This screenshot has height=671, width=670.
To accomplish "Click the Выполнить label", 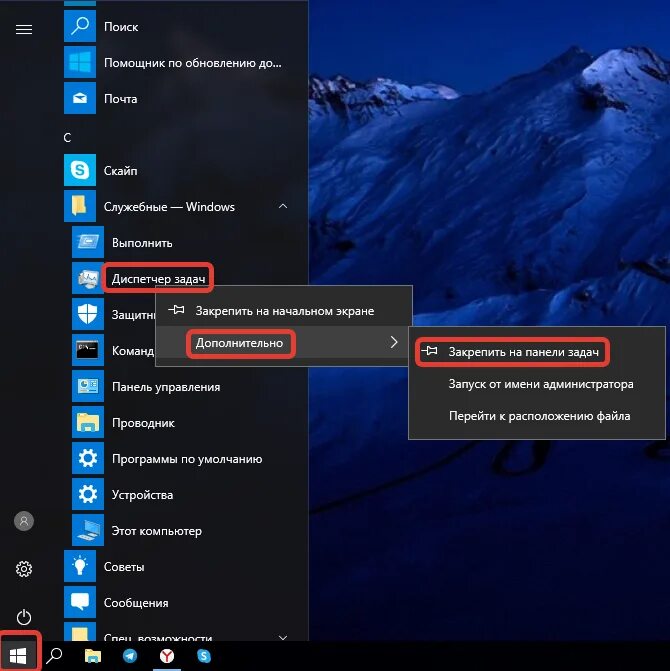I will 142,243.
